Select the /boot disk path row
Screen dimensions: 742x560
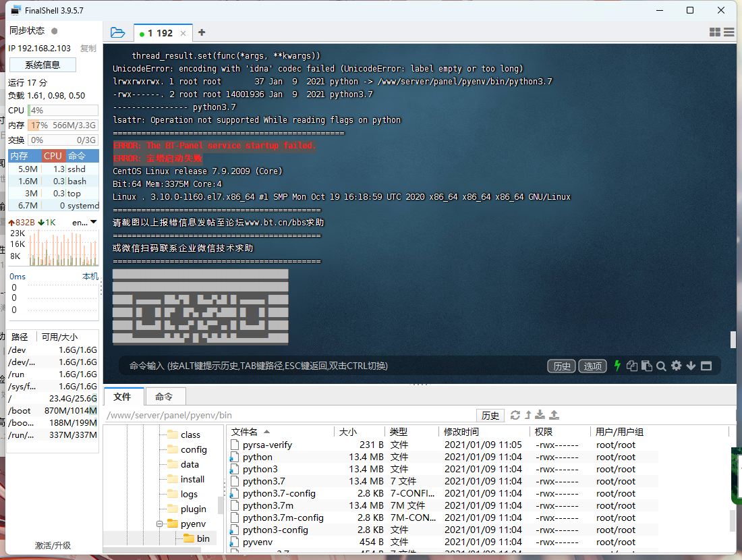coord(53,411)
